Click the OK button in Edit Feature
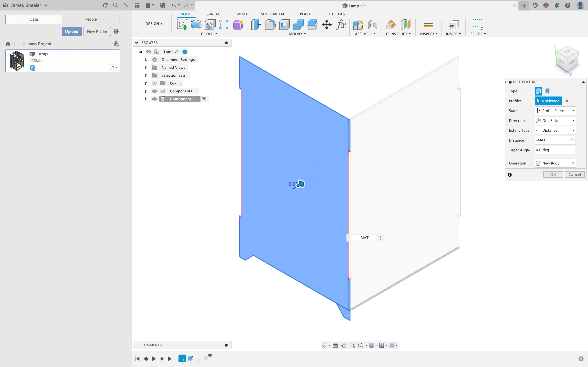The height and width of the screenshot is (367, 588). point(553,174)
